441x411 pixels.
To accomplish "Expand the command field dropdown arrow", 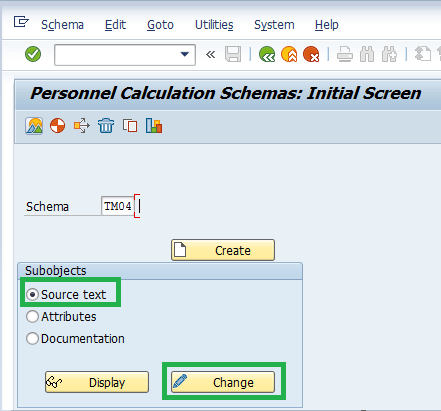I will tap(185, 54).
